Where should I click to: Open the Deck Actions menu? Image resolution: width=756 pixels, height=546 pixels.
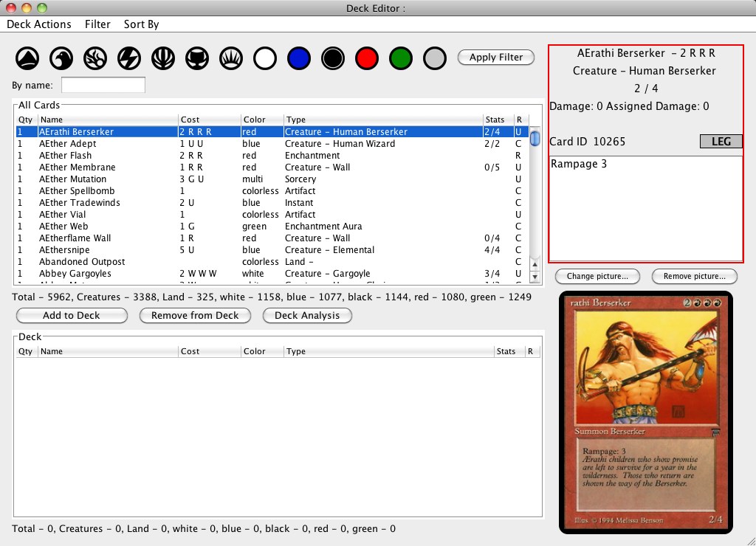click(39, 24)
